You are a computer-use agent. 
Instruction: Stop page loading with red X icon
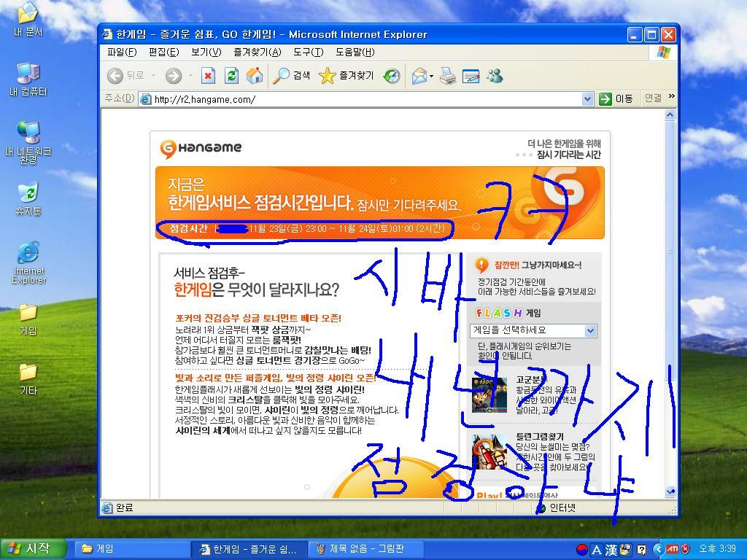[x=208, y=75]
